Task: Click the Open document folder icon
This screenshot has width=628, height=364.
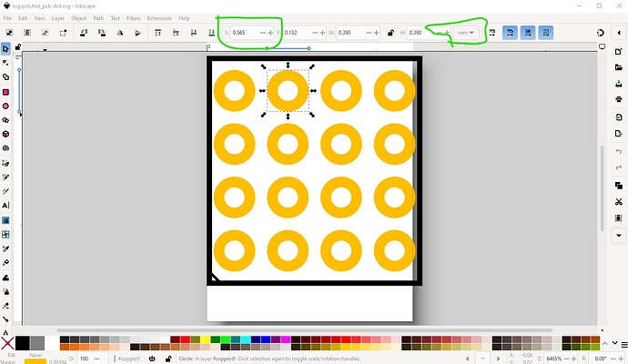Action: (618, 66)
